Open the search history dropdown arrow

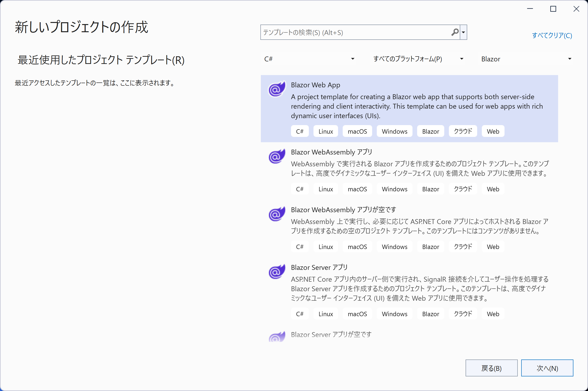(463, 32)
